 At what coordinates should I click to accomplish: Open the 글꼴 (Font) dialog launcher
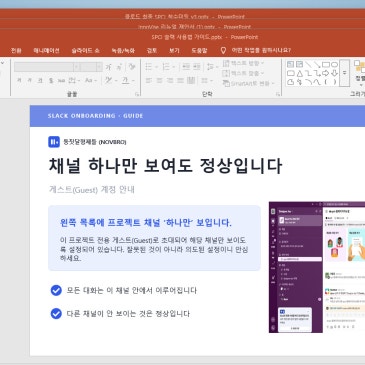(137, 95)
